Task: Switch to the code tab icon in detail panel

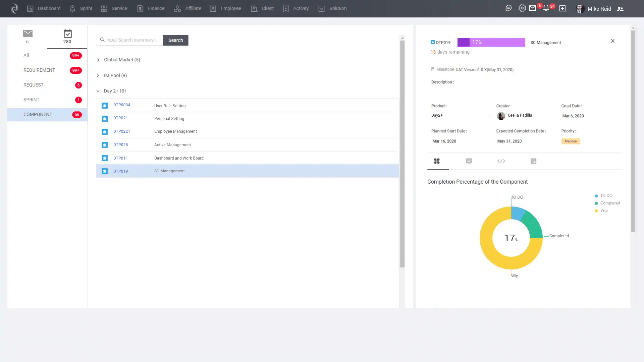Action: pos(501,161)
